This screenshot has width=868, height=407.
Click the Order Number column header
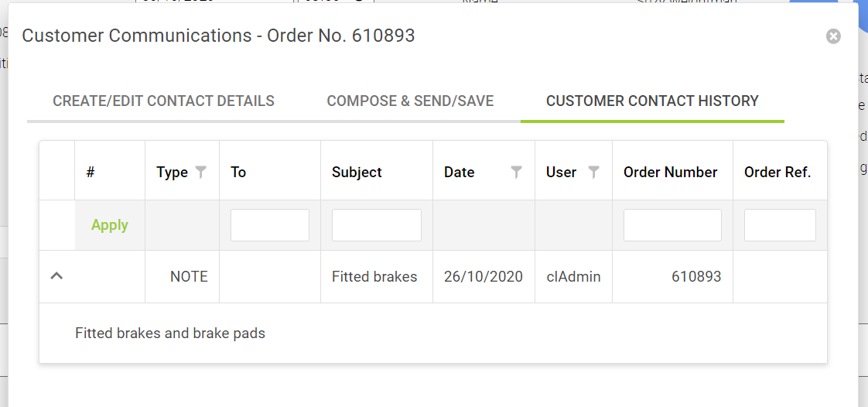(671, 173)
